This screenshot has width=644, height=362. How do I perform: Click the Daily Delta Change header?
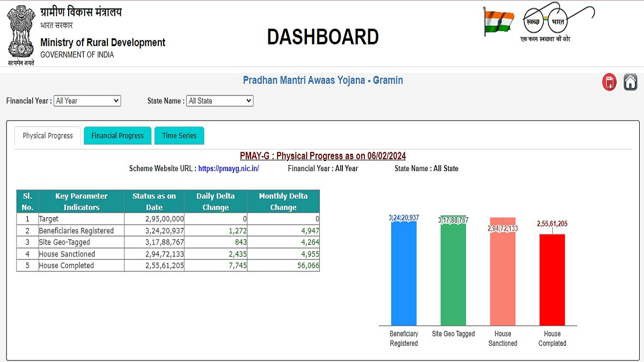(x=216, y=202)
